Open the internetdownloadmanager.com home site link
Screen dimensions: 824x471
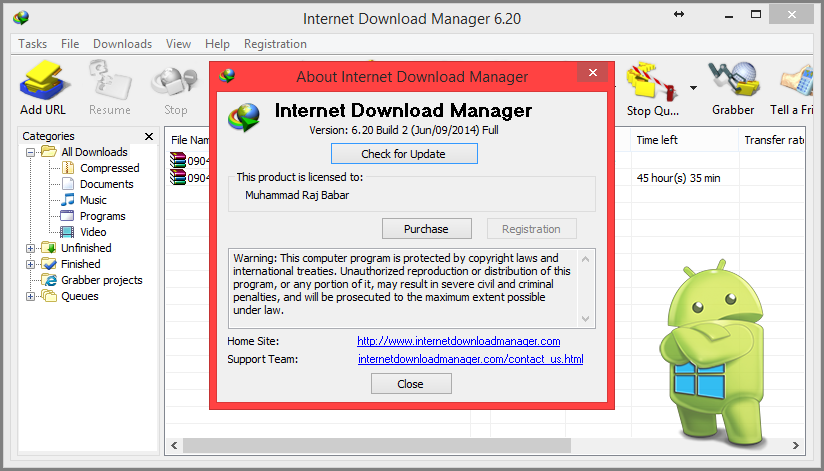458,341
